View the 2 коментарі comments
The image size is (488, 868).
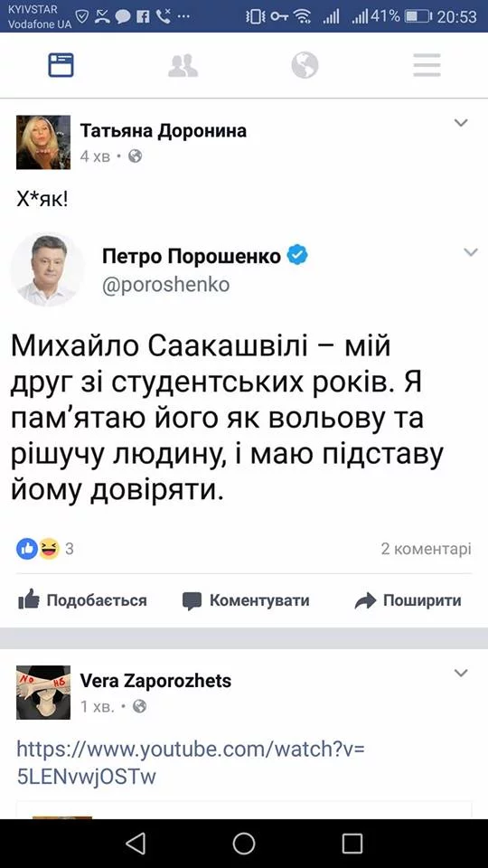(x=426, y=549)
